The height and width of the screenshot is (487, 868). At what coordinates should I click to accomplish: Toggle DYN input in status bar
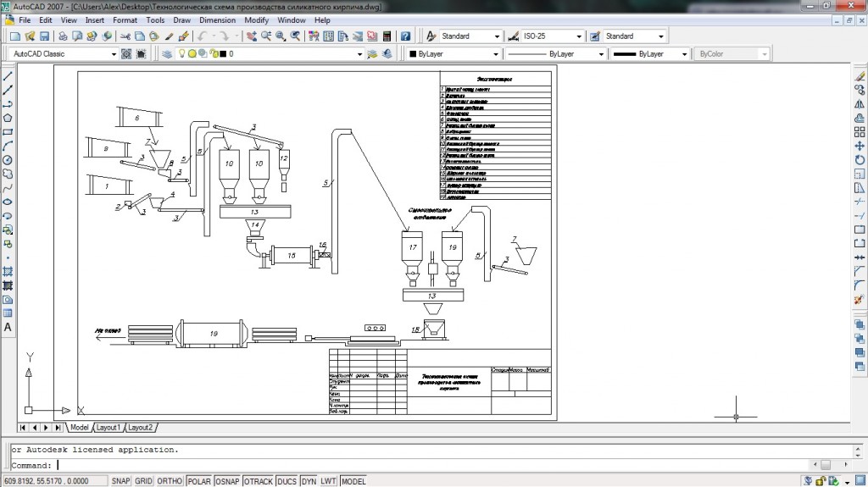[x=309, y=481]
